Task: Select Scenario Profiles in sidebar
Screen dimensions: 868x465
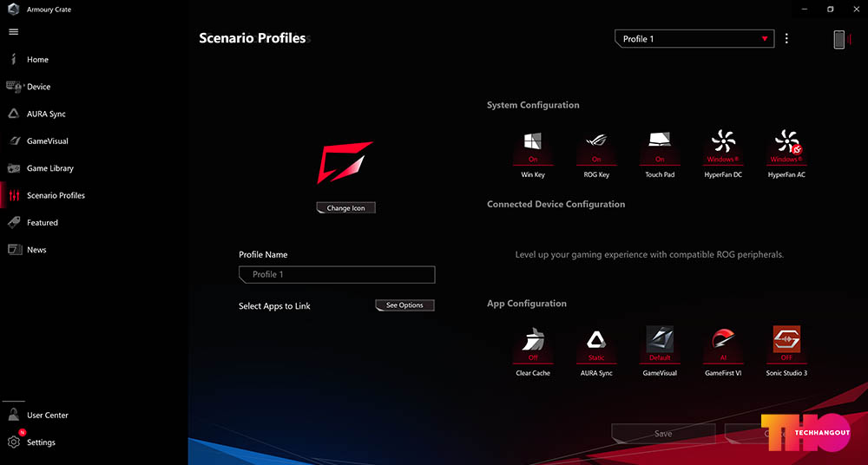Action: (x=56, y=195)
